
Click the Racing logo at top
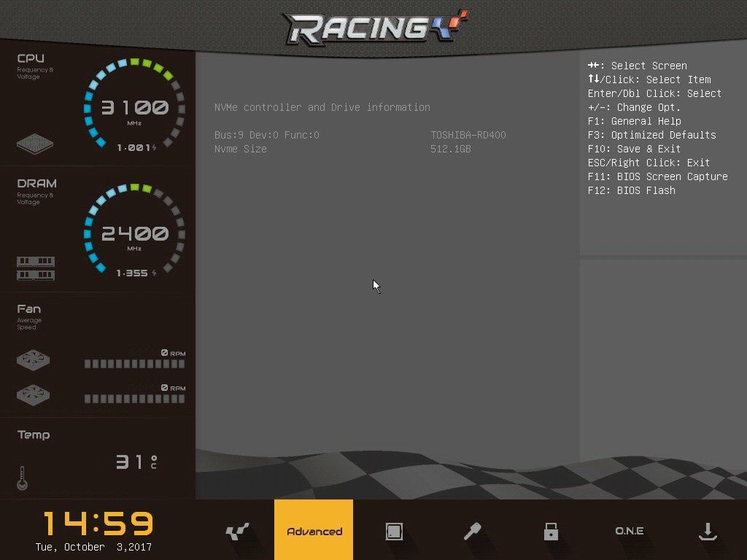click(x=376, y=27)
